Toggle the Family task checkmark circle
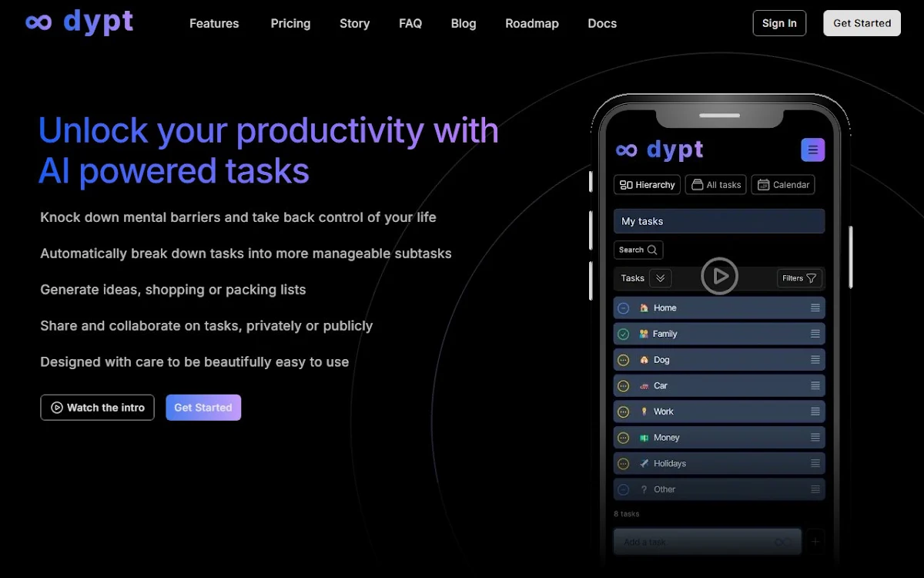Screen dimensions: 924x578 pos(624,334)
